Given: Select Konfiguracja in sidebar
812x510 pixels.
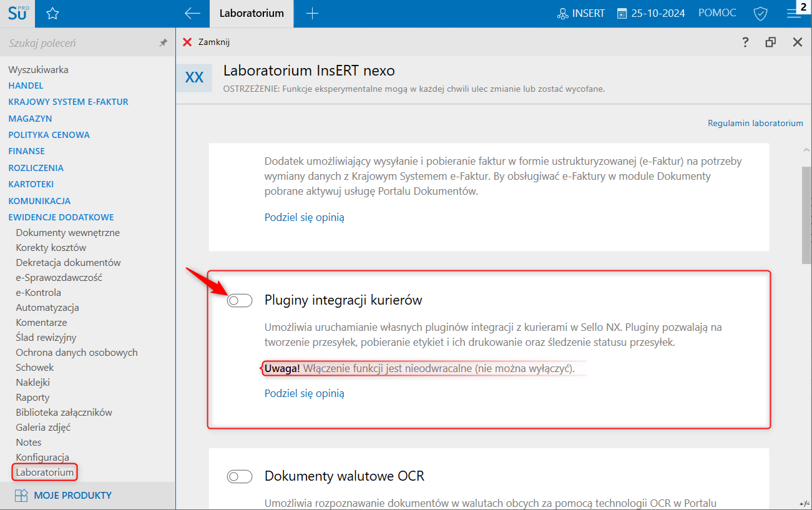Looking at the screenshot, I should 42,458.
